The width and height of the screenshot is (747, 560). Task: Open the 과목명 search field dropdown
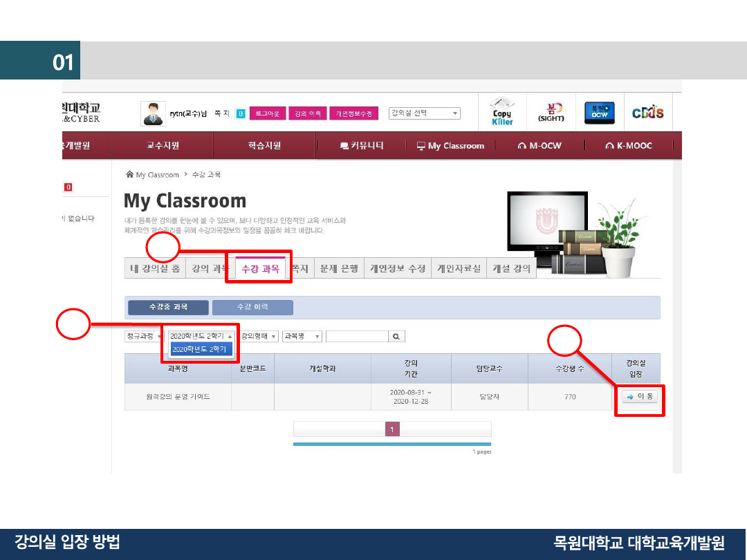pos(302,337)
